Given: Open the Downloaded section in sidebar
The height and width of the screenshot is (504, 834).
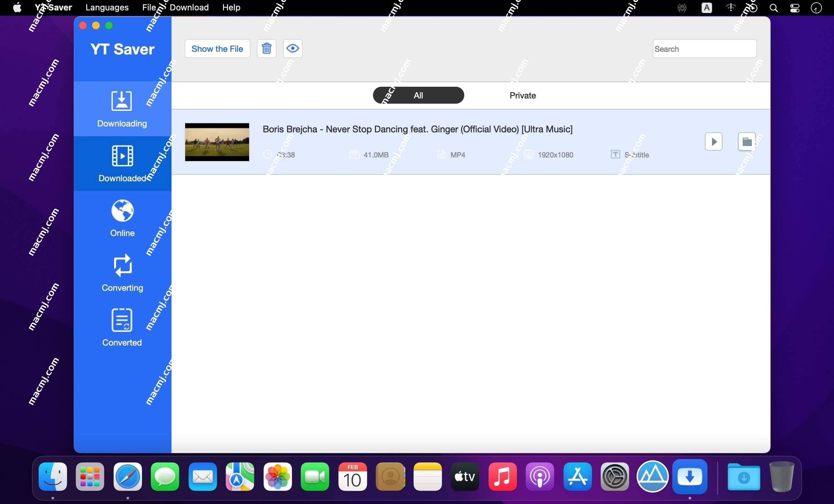Looking at the screenshot, I should pos(122,163).
